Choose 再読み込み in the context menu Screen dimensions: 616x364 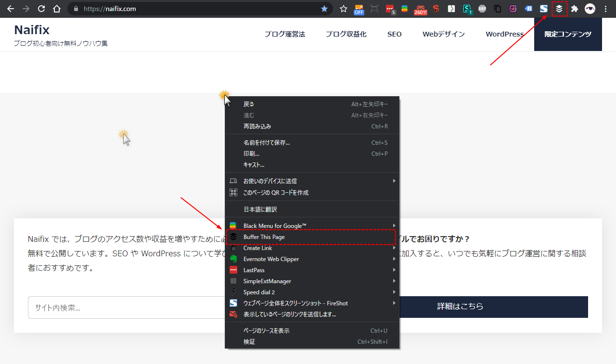[x=312, y=126]
